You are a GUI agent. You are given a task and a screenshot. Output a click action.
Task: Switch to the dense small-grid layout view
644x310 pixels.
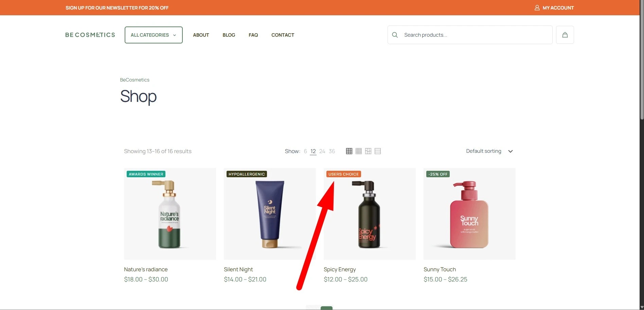(x=358, y=151)
